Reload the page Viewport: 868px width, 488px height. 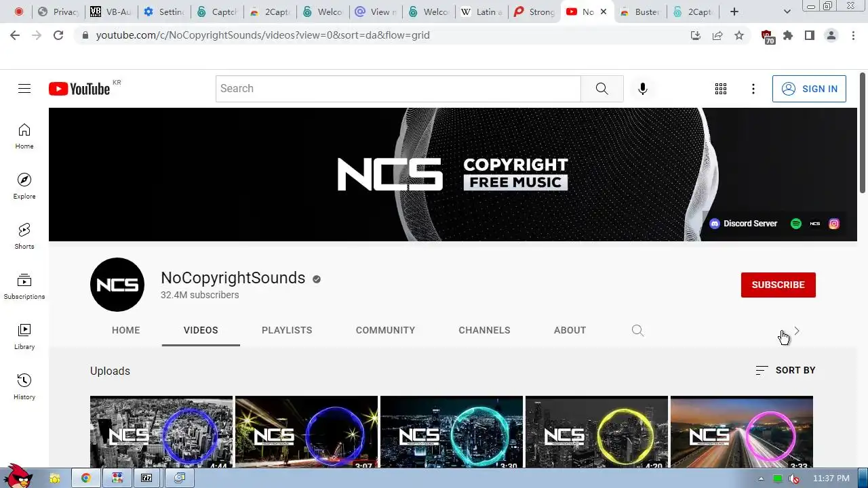[x=58, y=35]
